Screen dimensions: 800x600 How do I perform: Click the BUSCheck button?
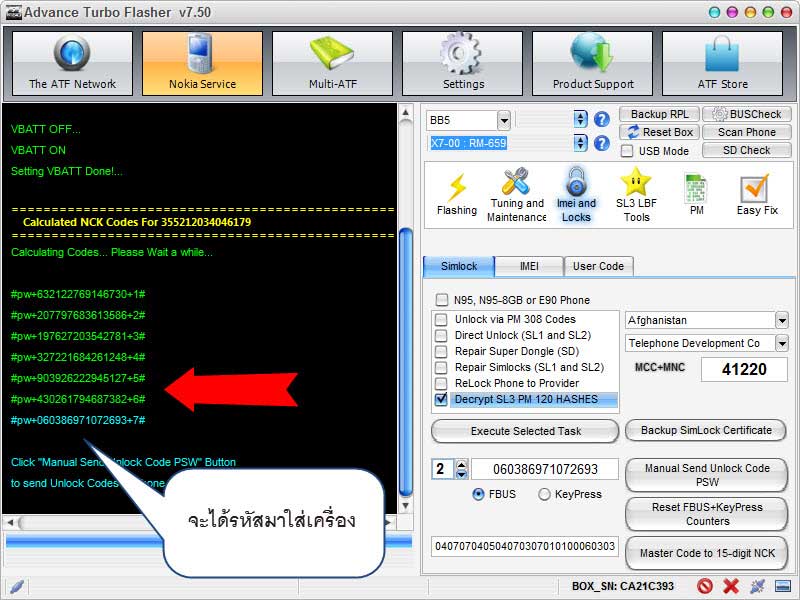[747, 114]
